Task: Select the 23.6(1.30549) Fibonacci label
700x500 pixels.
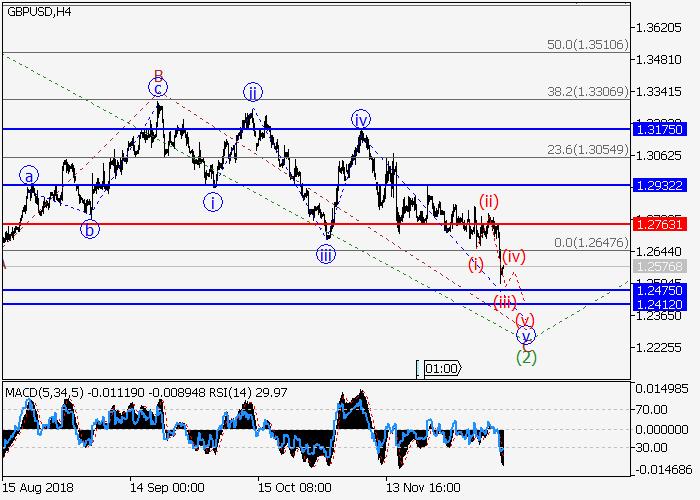Action: pos(588,150)
